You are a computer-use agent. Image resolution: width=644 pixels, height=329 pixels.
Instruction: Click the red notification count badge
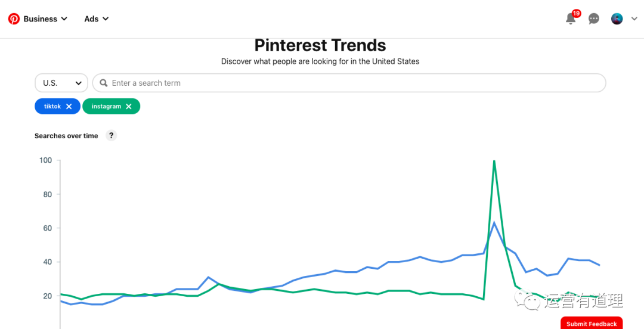577,13
